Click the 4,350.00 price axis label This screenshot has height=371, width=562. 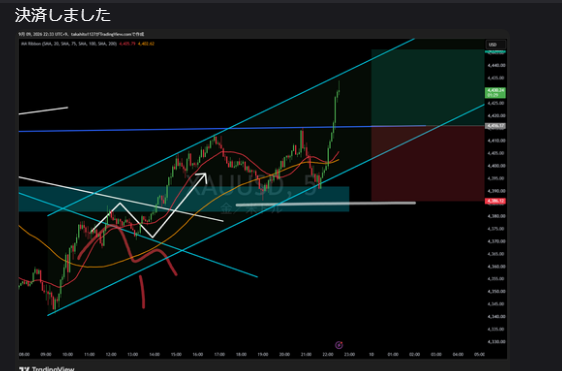496,291
